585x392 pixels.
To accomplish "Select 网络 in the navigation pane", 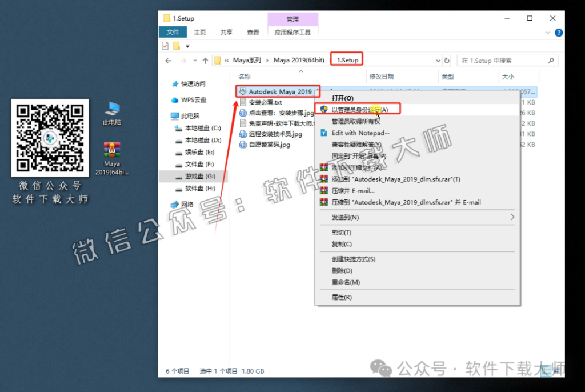I will [x=182, y=204].
